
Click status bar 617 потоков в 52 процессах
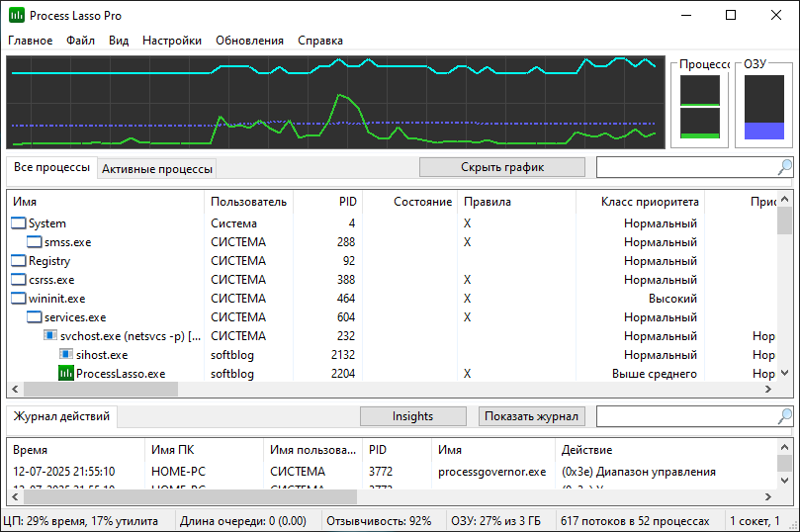[635, 521]
